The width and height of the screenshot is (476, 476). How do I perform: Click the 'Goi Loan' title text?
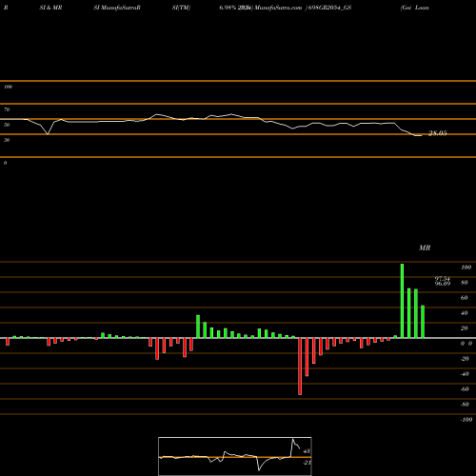click(x=415, y=8)
